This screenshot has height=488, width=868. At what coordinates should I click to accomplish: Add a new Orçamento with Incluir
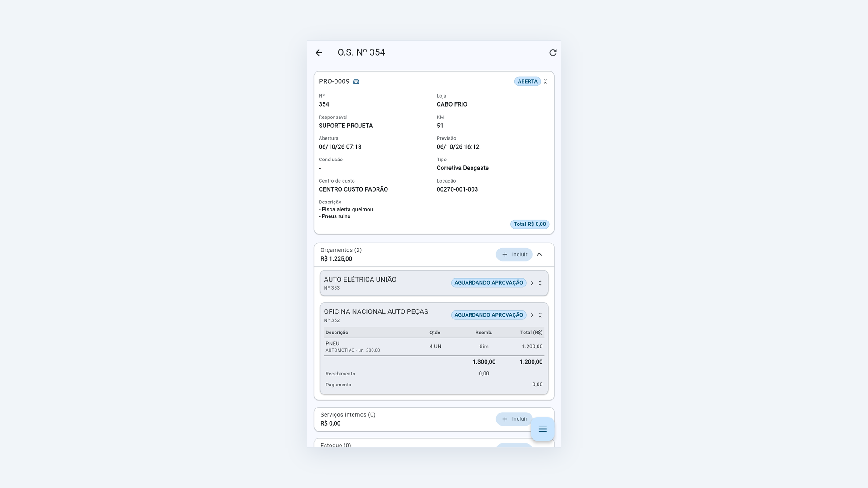click(x=514, y=254)
